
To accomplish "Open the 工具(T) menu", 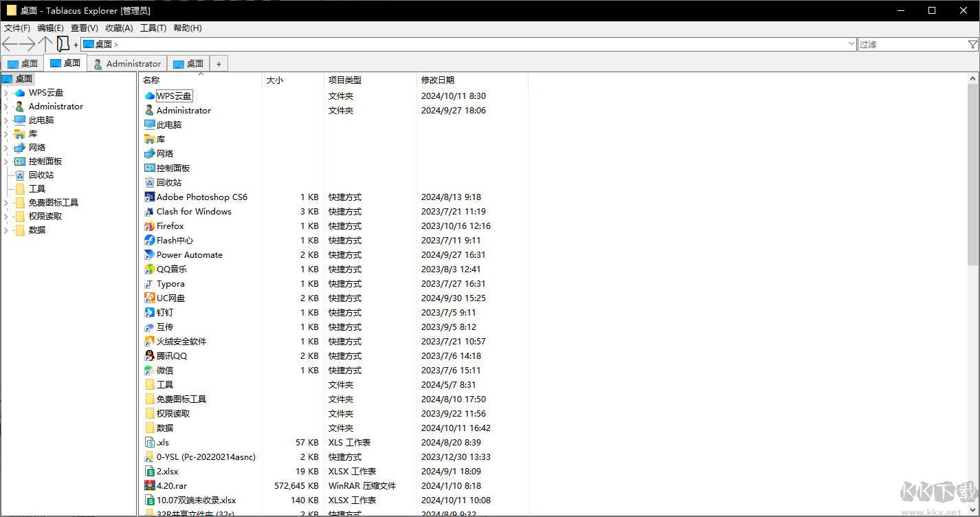I will (153, 28).
